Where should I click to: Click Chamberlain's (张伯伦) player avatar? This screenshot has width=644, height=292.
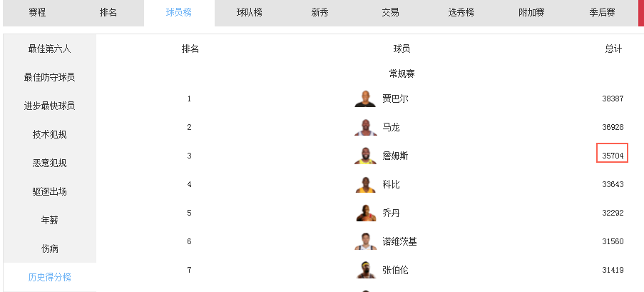click(x=365, y=270)
